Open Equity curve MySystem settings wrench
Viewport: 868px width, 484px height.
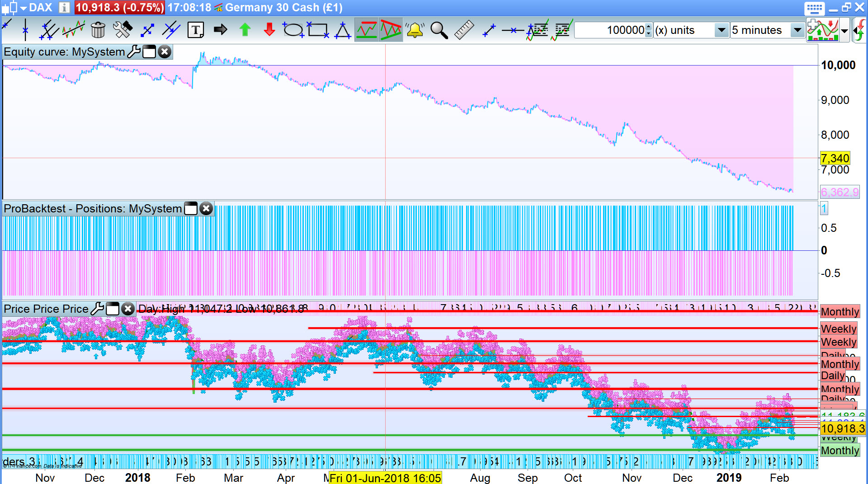134,52
